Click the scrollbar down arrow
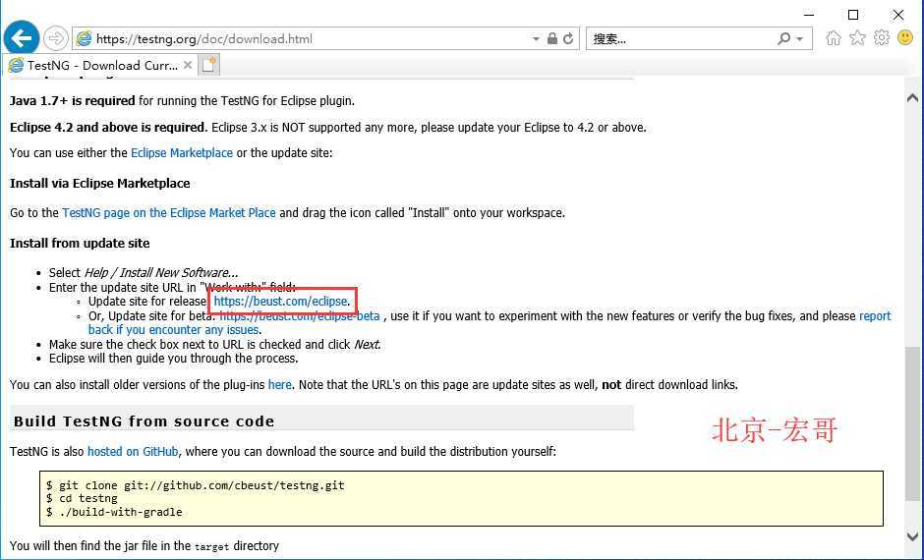Image resolution: width=924 pixels, height=560 pixels. click(913, 536)
